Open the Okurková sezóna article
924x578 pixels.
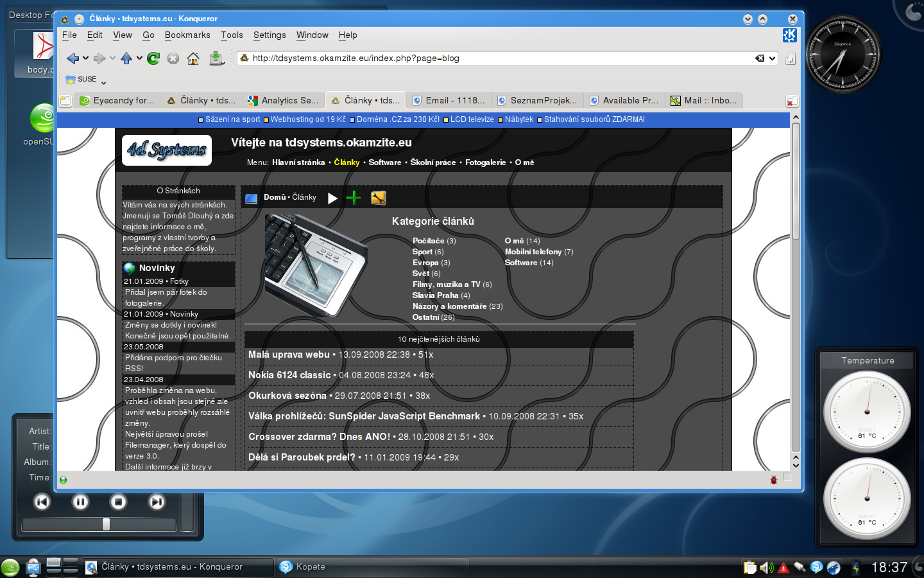pos(287,396)
